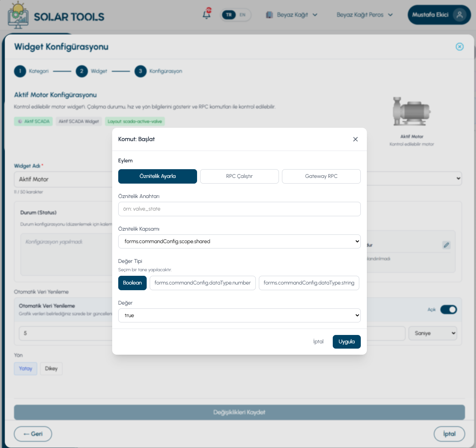Click the bottom İptal button

tap(449, 434)
